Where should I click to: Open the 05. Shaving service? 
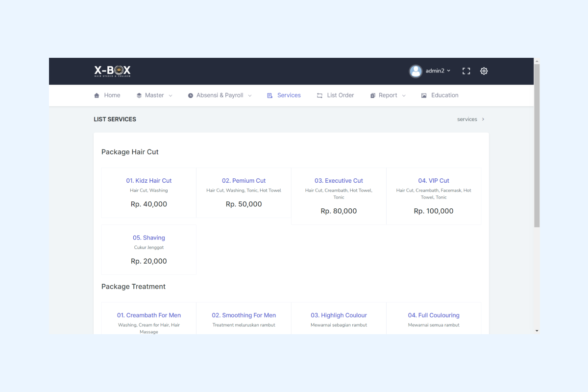coord(149,238)
